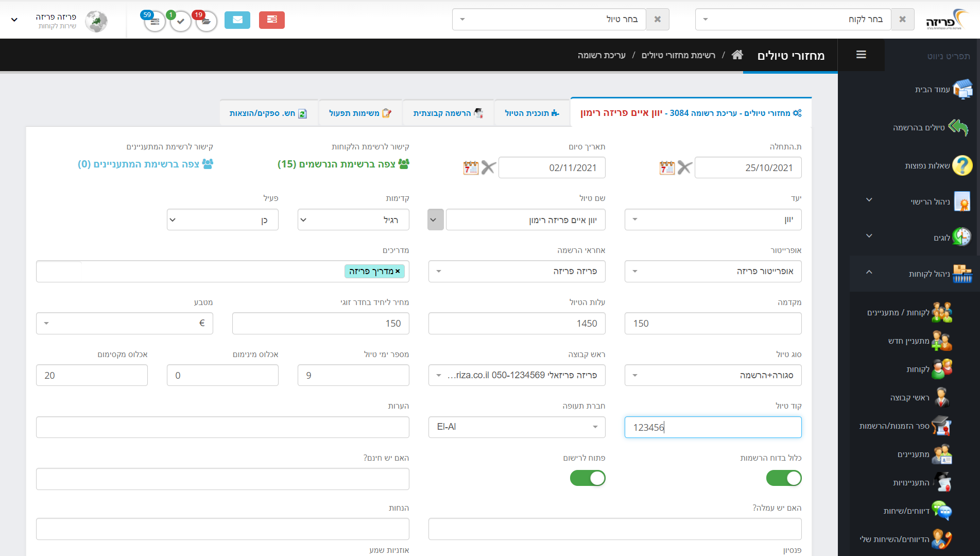Open דיווחים/שיחות sidebar item
This screenshot has height=556, width=980.
[x=917, y=511]
